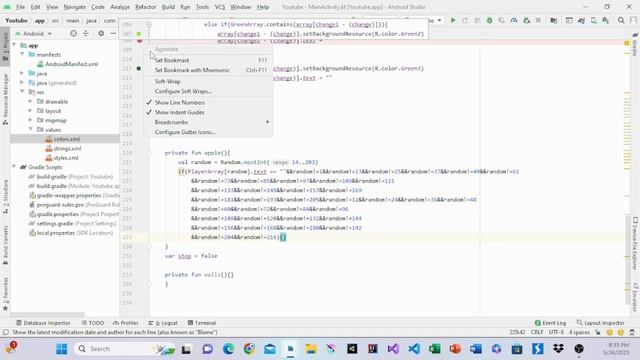
Task: Open AVD Manager phone icon
Action: pos(593,20)
